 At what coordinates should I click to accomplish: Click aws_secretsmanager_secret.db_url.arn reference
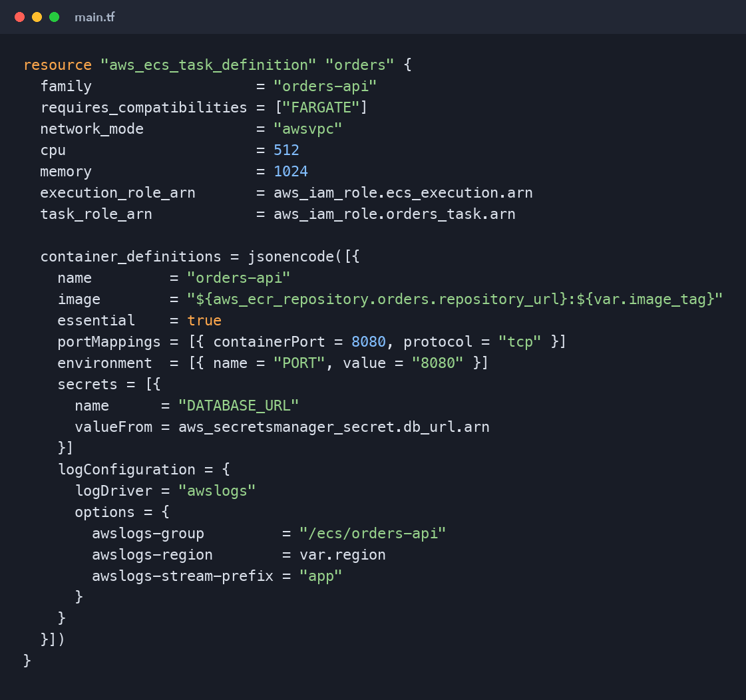click(x=334, y=427)
